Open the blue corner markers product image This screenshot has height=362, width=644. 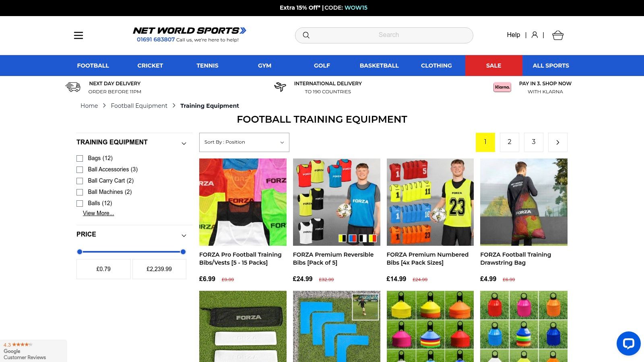[336, 326]
